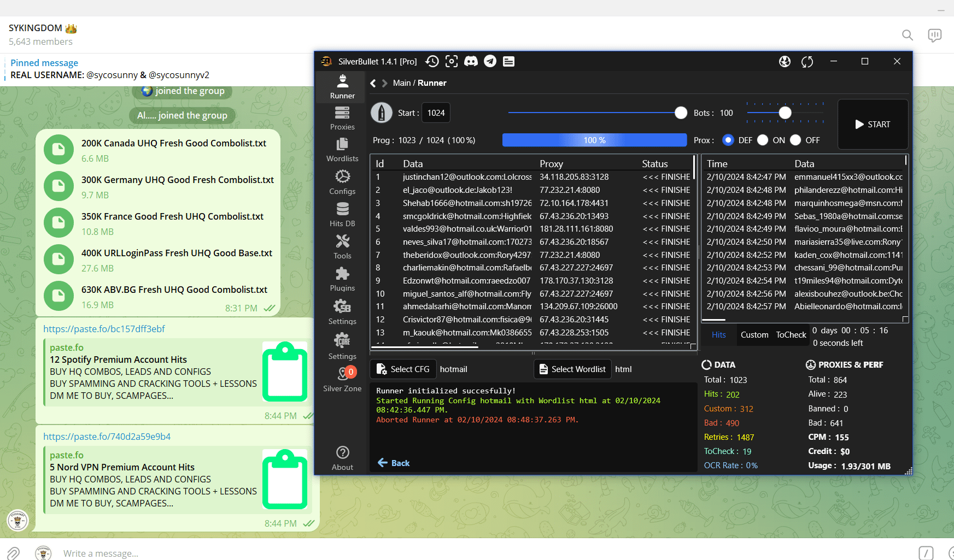Open the Proxies section in sidebar
The height and width of the screenshot is (560, 954).
pyautogui.click(x=342, y=118)
